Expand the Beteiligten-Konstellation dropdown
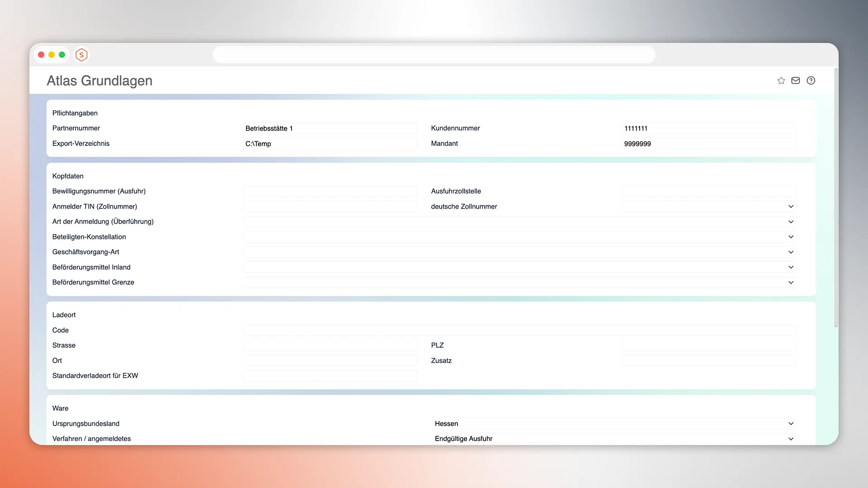This screenshot has height=488, width=868. pyautogui.click(x=519, y=237)
